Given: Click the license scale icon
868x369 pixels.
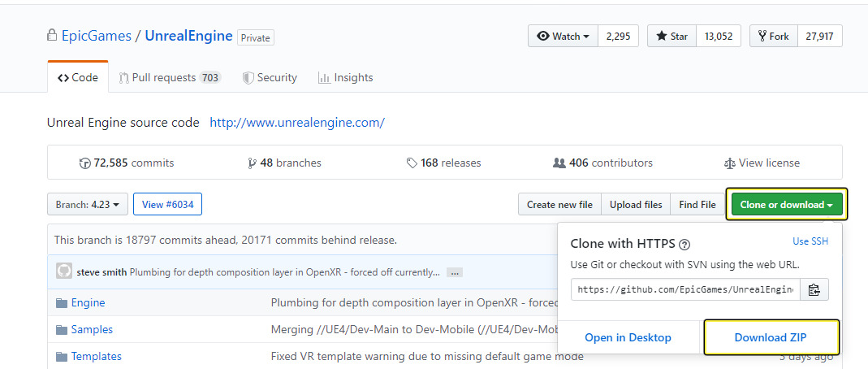Looking at the screenshot, I should click(x=730, y=163).
